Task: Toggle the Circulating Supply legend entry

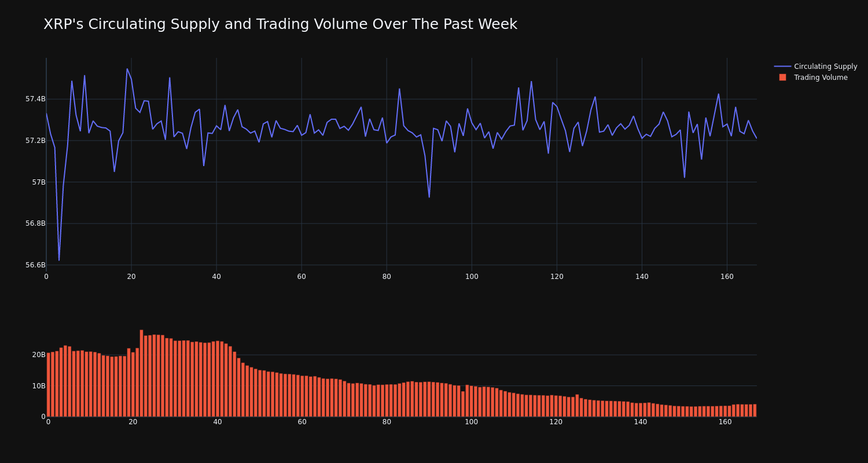Action: tap(815, 67)
